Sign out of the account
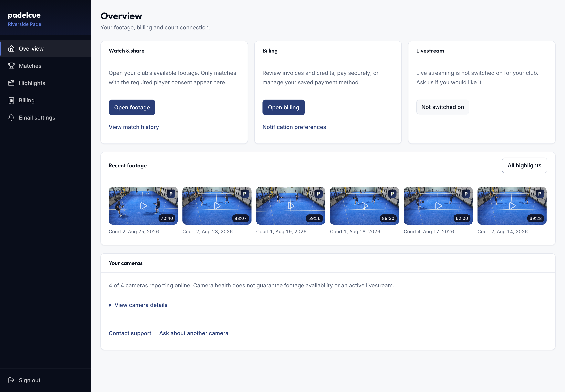 pyautogui.click(x=46, y=380)
